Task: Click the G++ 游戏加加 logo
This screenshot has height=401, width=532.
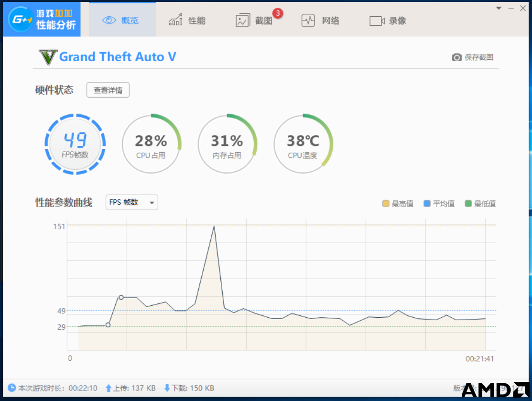Action: coord(42,19)
